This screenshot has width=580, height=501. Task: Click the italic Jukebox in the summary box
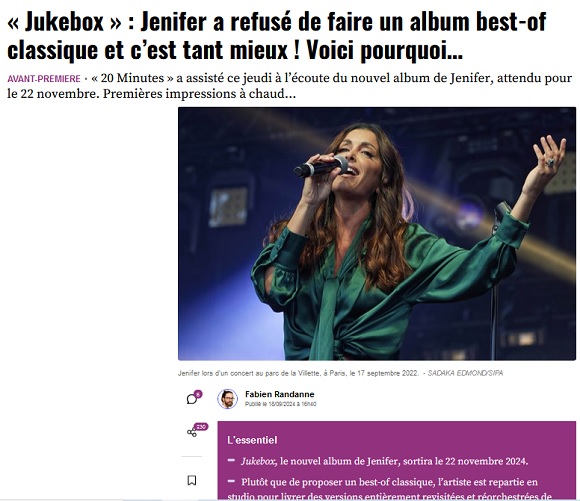(x=258, y=461)
